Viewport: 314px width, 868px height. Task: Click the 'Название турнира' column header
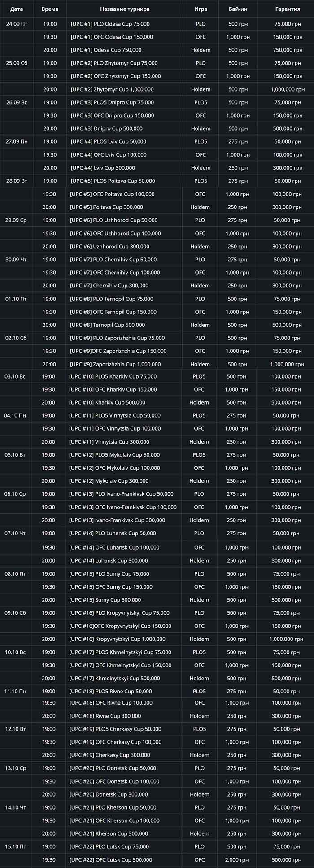[125, 9]
